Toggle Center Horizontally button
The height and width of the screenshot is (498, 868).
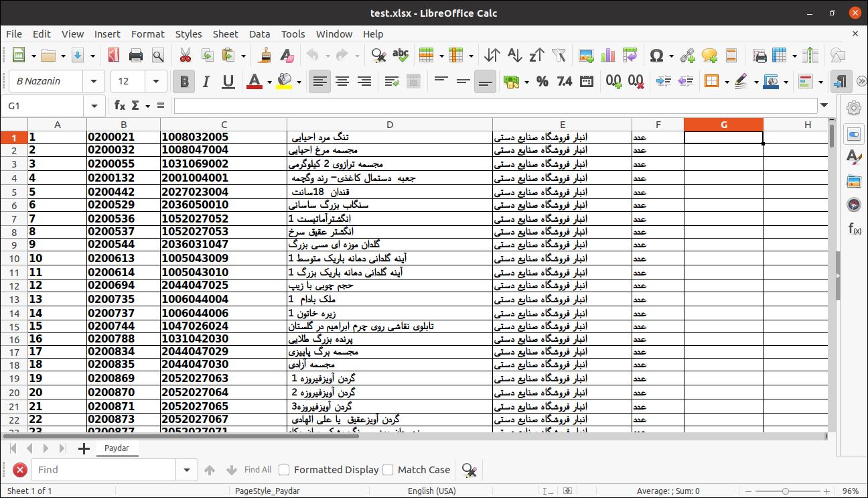pos(342,81)
